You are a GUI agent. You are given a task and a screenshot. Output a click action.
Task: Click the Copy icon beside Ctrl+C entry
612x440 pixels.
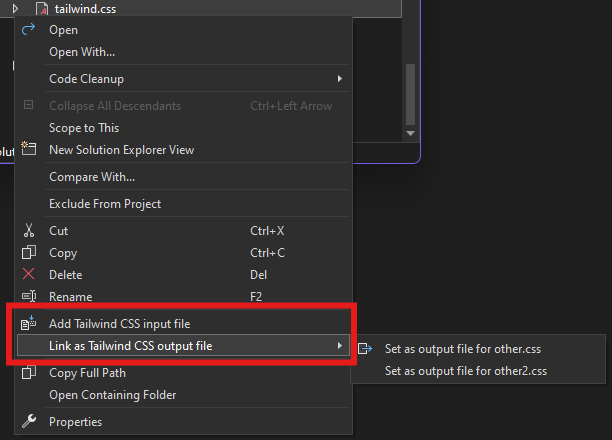click(28, 252)
